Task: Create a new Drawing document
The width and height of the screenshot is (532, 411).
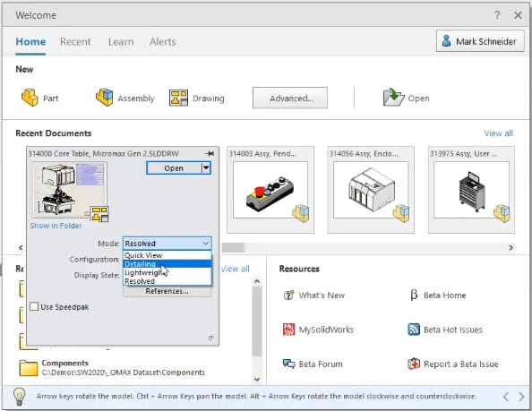Action: point(197,98)
